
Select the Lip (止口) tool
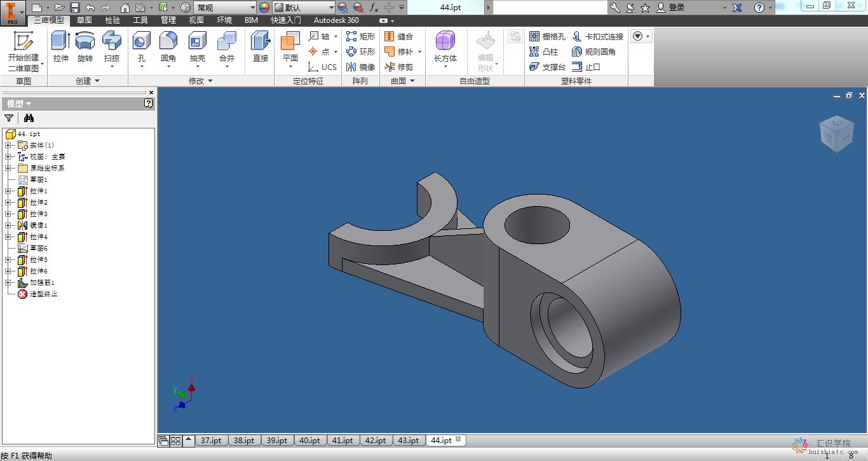[x=586, y=67]
